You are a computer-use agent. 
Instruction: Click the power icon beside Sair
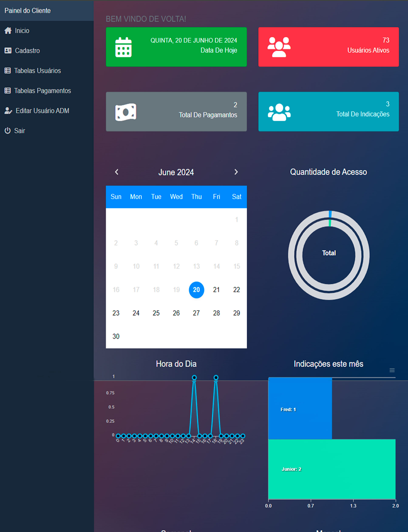pos(7,131)
